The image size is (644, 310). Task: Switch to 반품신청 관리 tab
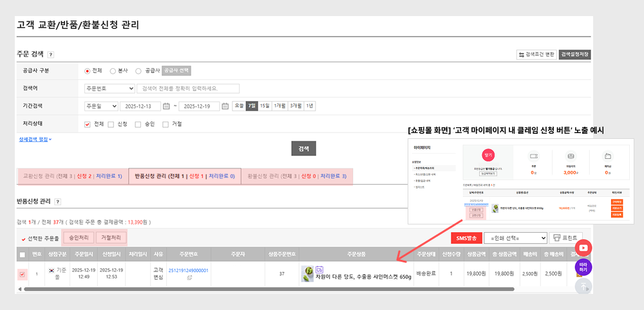[185, 176]
